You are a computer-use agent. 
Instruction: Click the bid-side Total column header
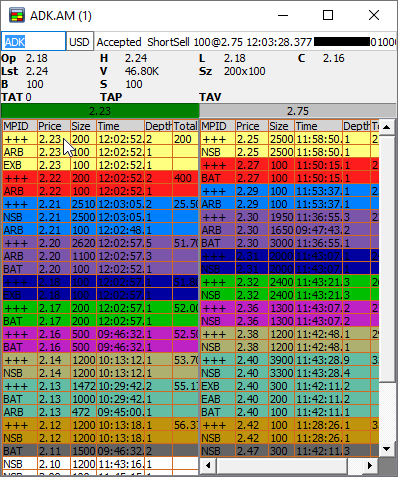[185, 126]
